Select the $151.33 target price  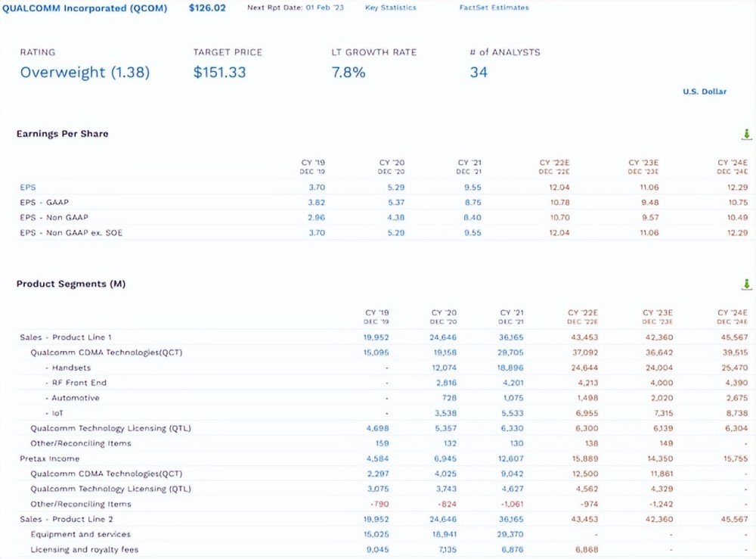click(219, 73)
